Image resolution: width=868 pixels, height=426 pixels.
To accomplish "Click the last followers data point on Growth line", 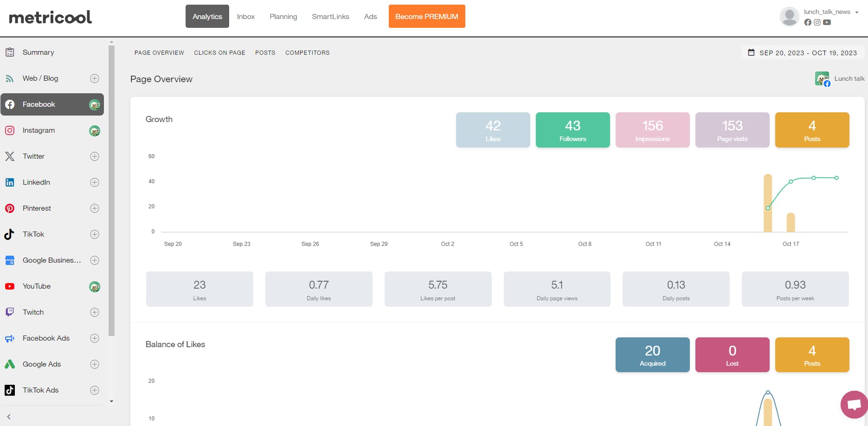I will click(836, 178).
